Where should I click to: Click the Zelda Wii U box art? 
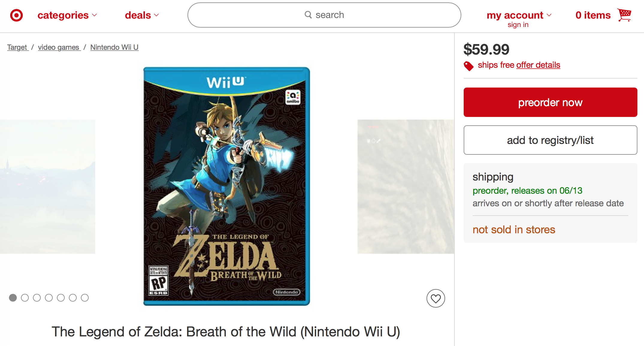click(226, 186)
